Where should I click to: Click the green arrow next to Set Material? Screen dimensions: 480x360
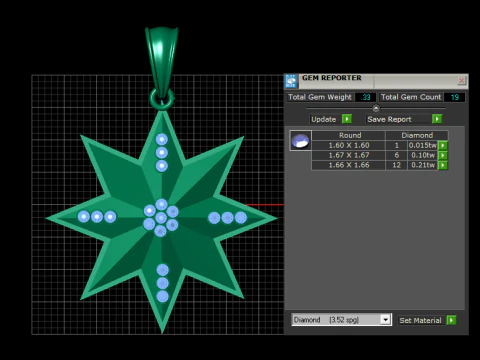[451, 320]
